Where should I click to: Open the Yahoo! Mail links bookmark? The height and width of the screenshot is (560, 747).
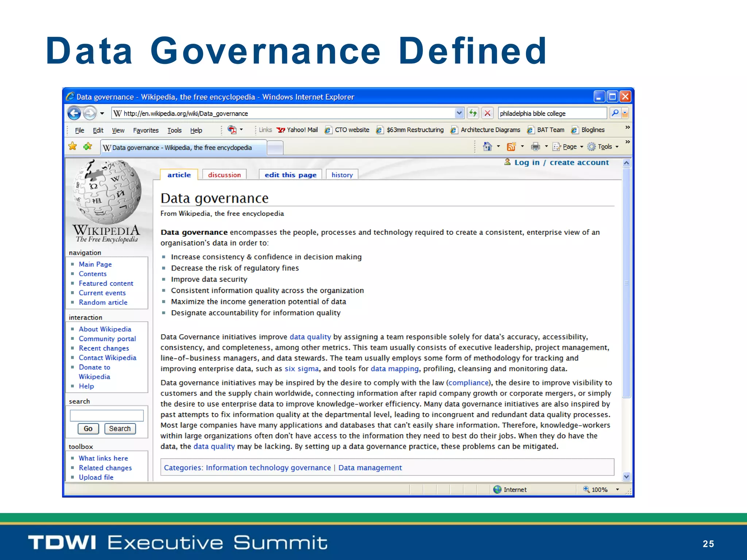tap(297, 130)
